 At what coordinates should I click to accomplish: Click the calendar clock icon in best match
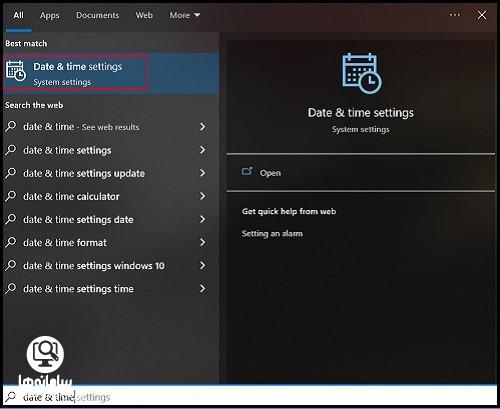(x=15, y=71)
